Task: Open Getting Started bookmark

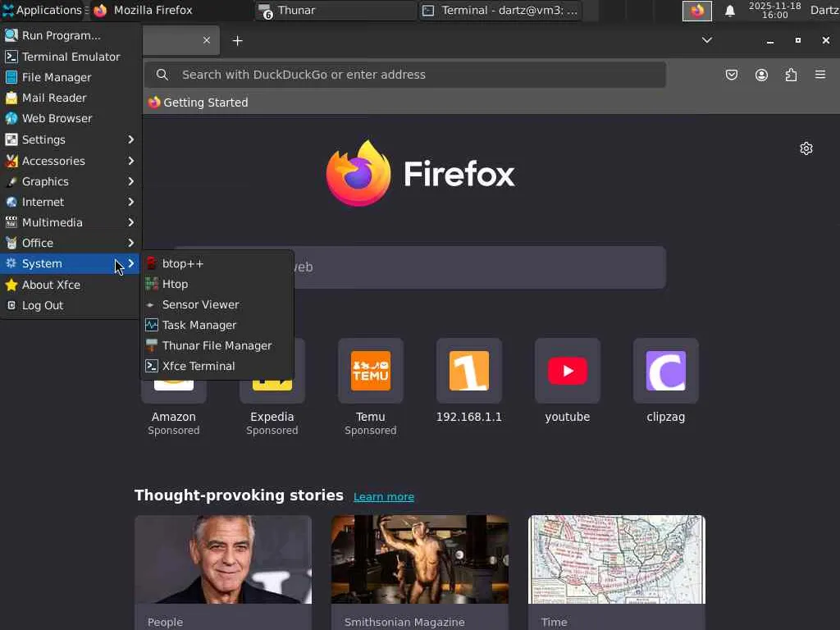Action: click(x=199, y=103)
